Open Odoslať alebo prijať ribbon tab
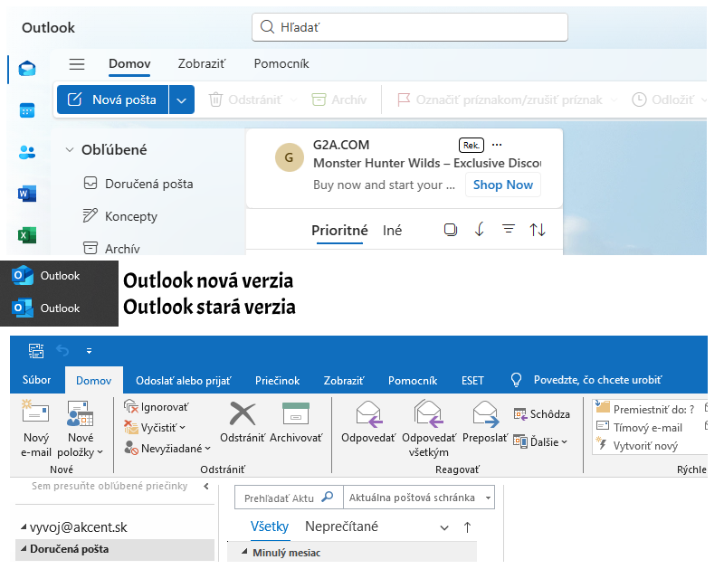This screenshot has height=588, width=724. point(184,381)
